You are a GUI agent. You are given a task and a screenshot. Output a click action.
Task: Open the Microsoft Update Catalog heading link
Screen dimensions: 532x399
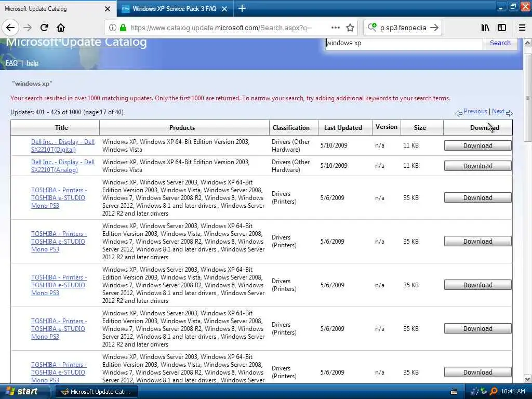[x=76, y=43]
